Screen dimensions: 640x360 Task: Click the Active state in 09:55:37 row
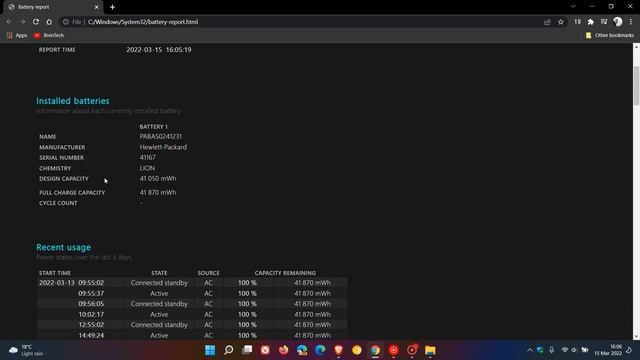(x=159, y=293)
